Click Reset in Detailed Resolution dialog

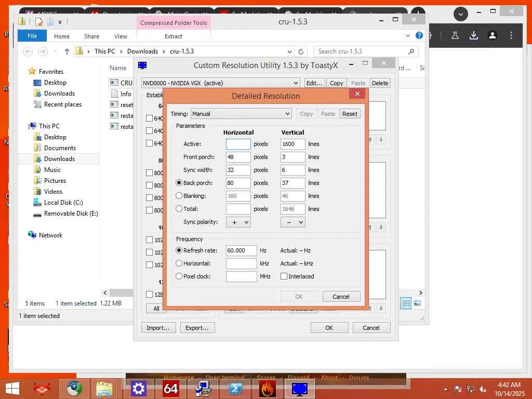click(x=350, y=114)
